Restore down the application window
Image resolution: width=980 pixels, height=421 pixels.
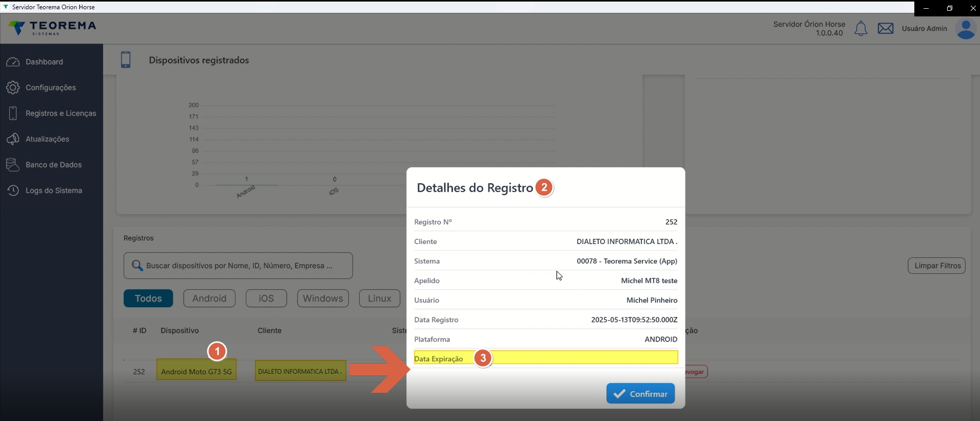[x=950, y=8]
